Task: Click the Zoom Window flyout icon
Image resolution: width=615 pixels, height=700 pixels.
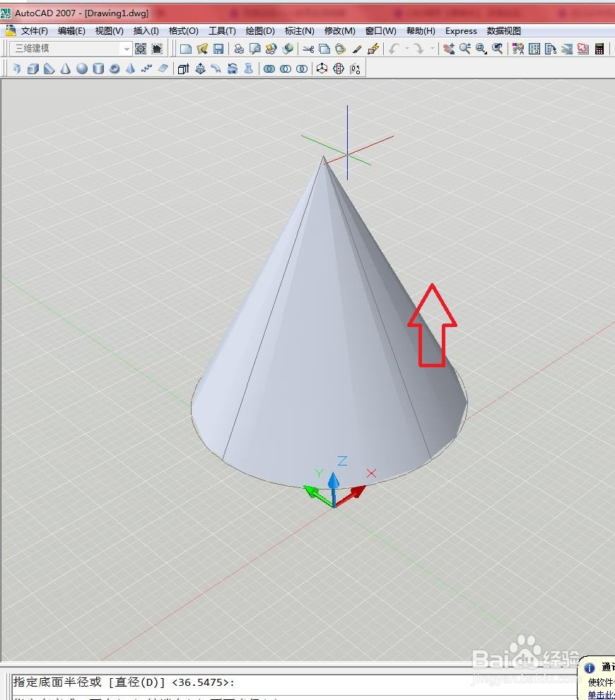Action: (x=481, y=49)
